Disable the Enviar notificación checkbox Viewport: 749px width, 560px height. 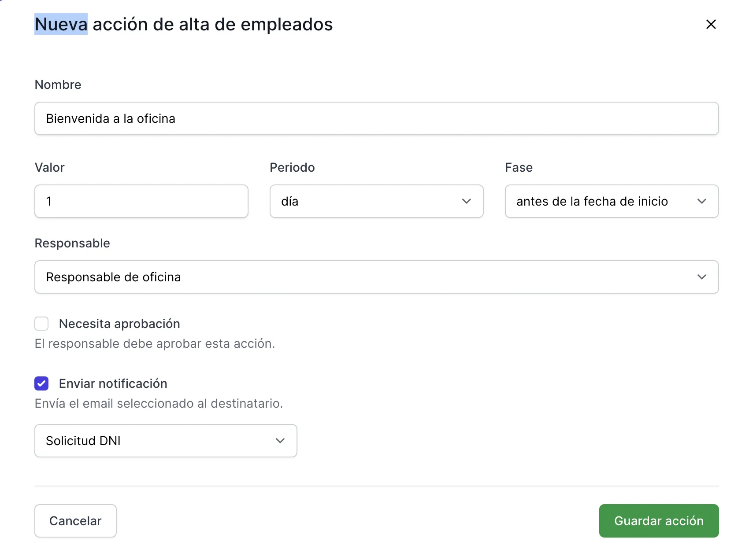[41, 383]
